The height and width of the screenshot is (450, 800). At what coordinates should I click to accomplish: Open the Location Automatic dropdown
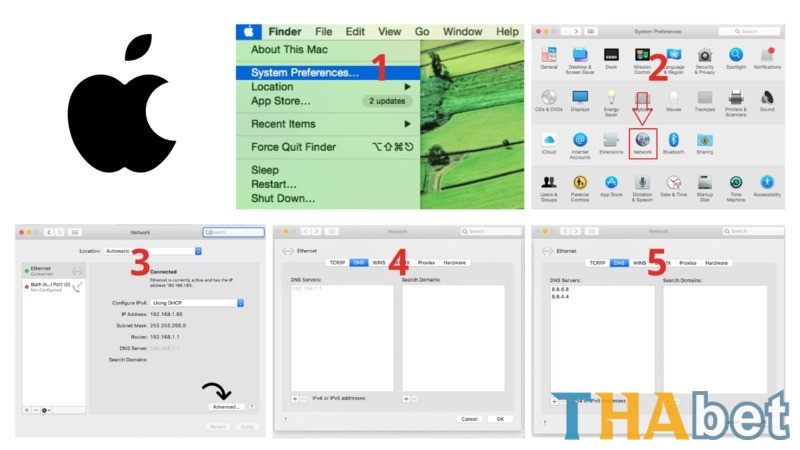[x=153, y=251]
